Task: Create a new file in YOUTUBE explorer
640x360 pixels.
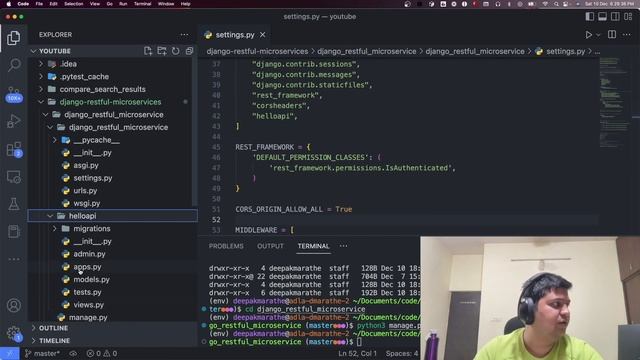Action: 148,51
